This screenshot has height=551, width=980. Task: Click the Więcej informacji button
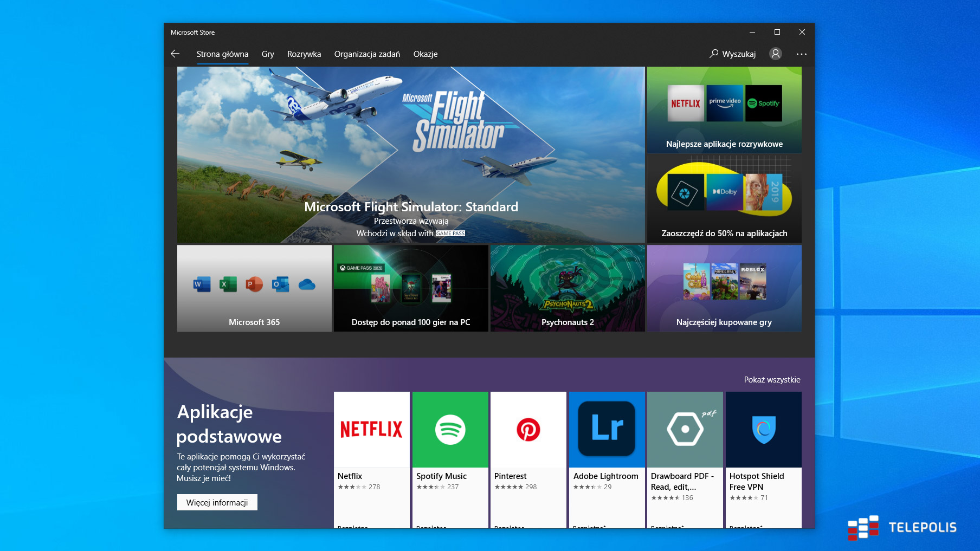217,502
